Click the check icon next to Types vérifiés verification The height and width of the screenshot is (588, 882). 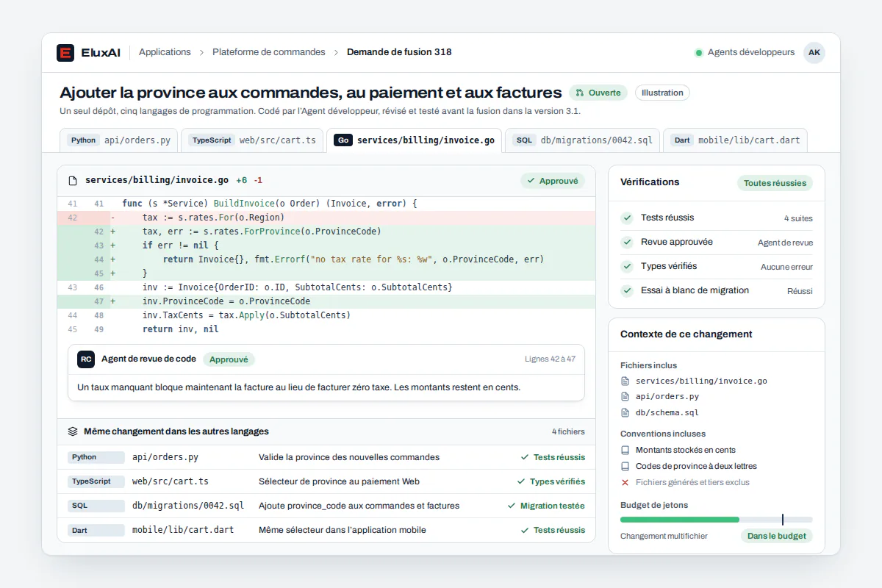627,266
